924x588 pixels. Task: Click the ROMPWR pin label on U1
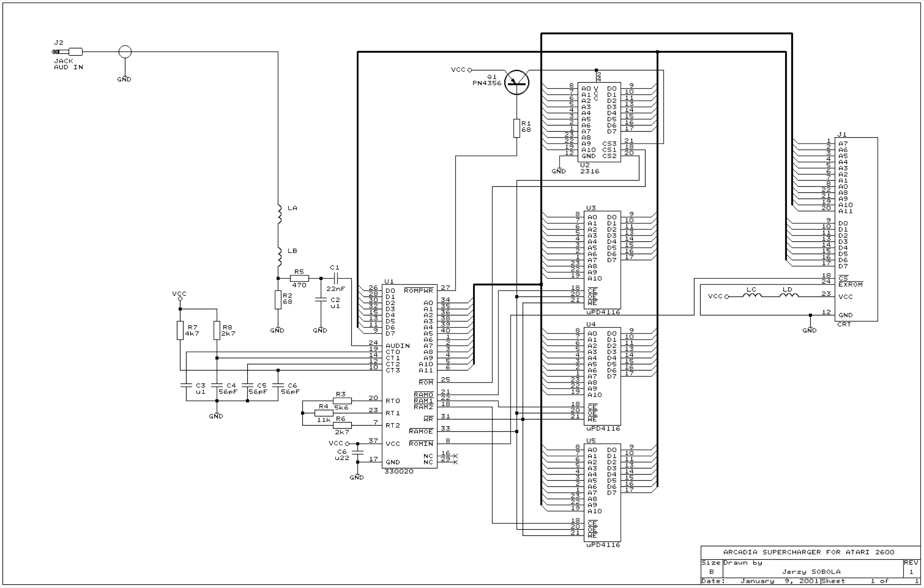[x=418, y=291]
